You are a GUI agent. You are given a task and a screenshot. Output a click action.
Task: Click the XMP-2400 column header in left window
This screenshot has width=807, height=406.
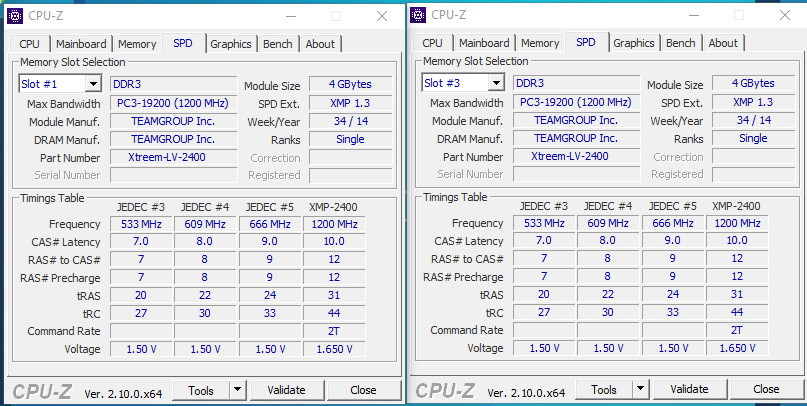pyautogui.click(x=333, y=207)
